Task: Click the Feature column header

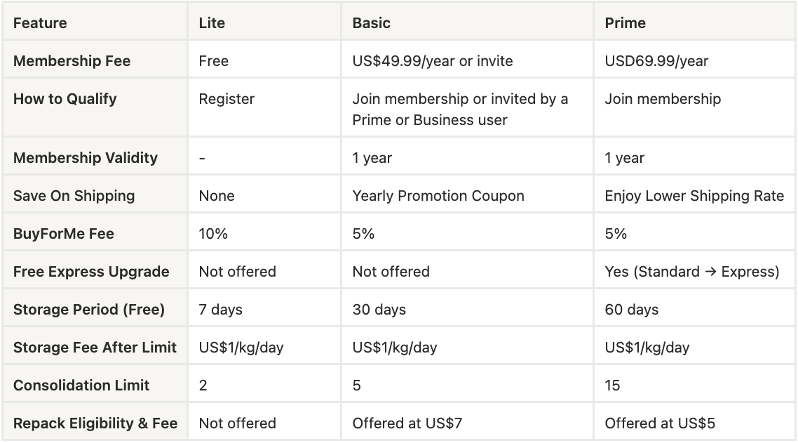Action: tap(40, 22)
